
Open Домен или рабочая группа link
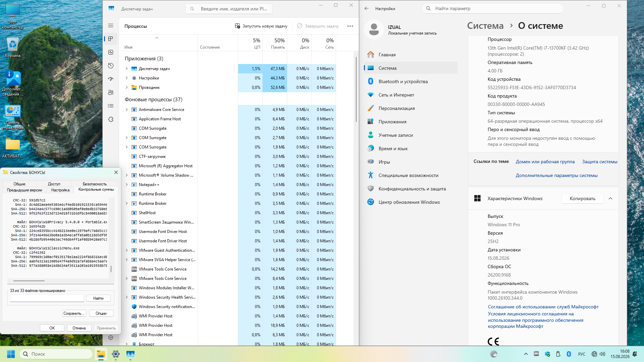545,162
